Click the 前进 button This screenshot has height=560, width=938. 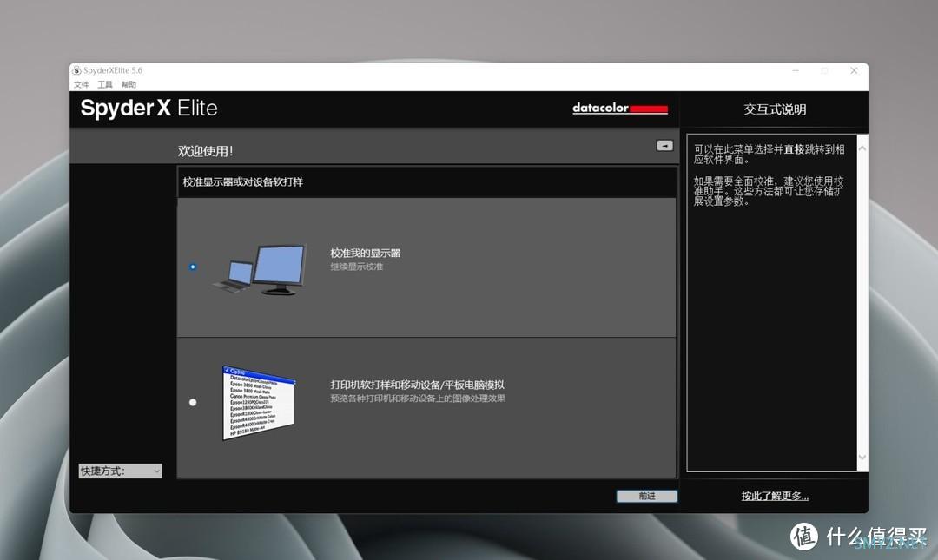(647, 496)
